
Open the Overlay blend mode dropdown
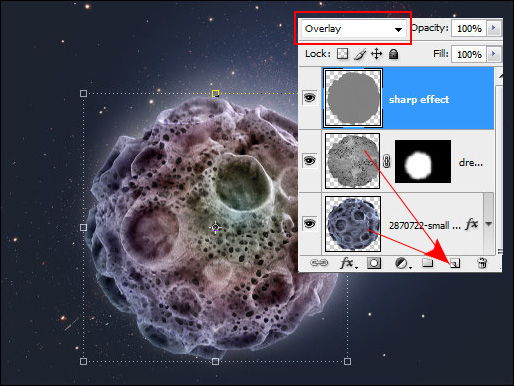click(x=353, y=29)
